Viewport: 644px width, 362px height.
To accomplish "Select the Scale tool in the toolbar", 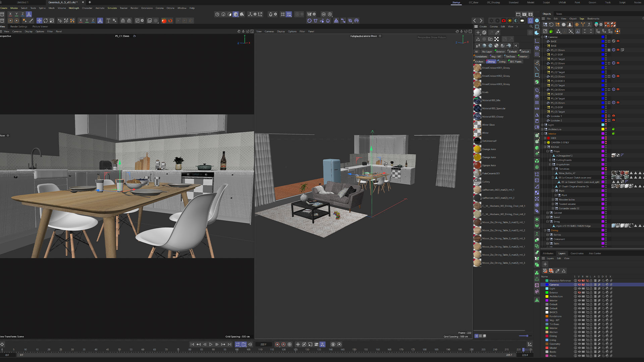I will click(x=52, y=21).
